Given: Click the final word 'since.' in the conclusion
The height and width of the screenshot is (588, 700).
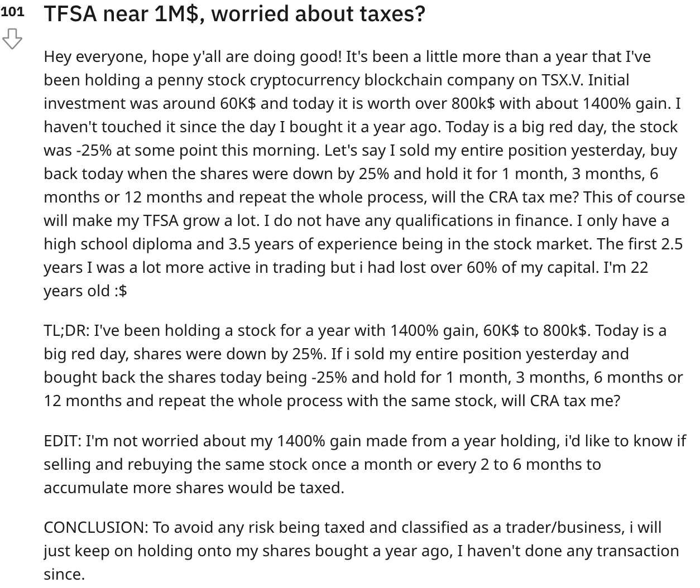Looking at the screenshot, I should pos(64,575).
